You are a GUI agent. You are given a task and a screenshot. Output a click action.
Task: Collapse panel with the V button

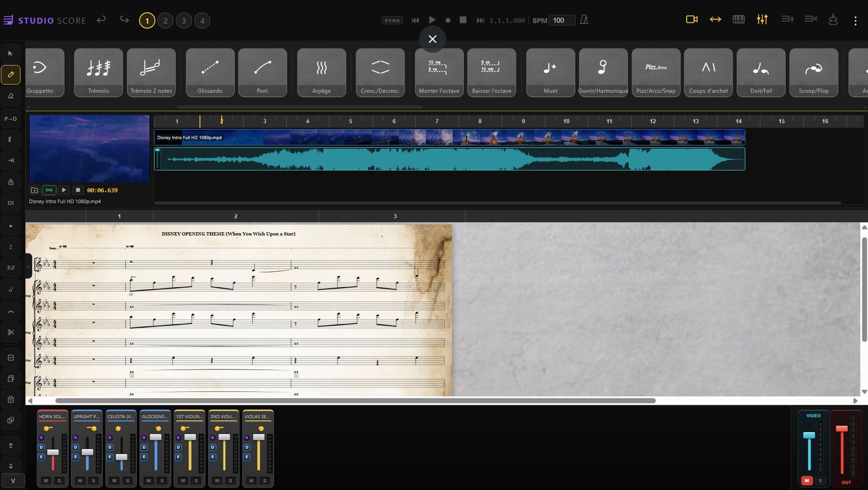click(12, 481)
